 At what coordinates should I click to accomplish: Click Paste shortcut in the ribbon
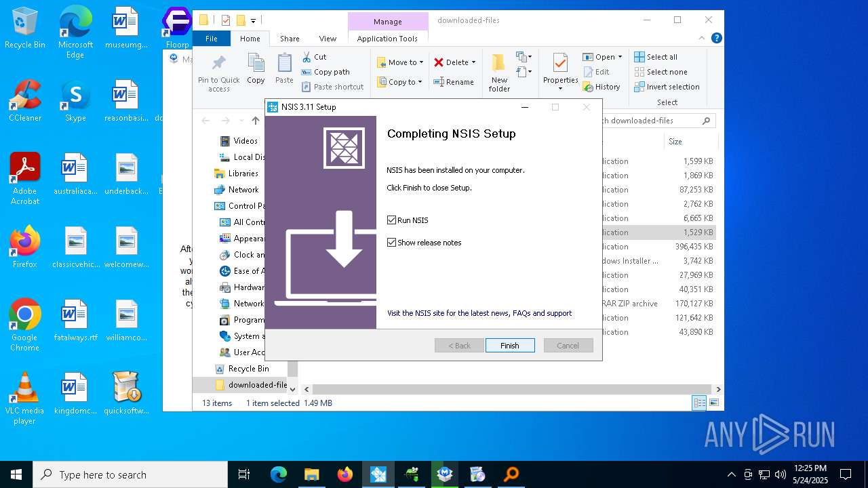point(333,87)
